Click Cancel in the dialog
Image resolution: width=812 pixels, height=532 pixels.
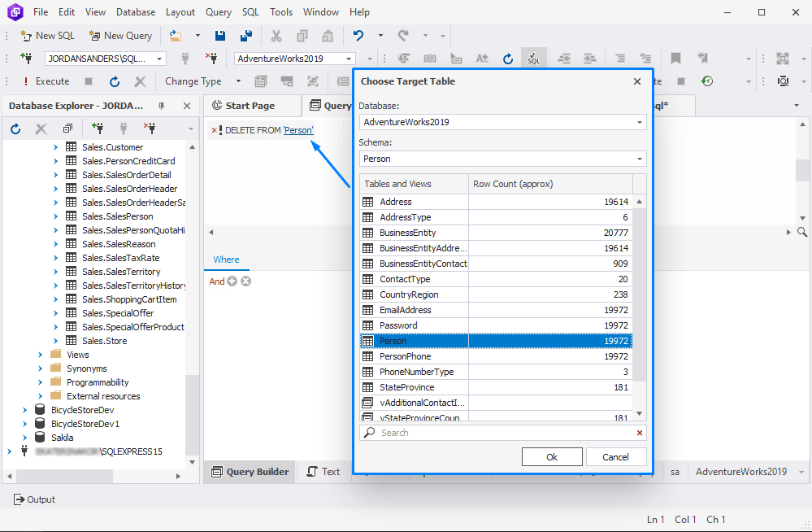(x=615, y=457)
